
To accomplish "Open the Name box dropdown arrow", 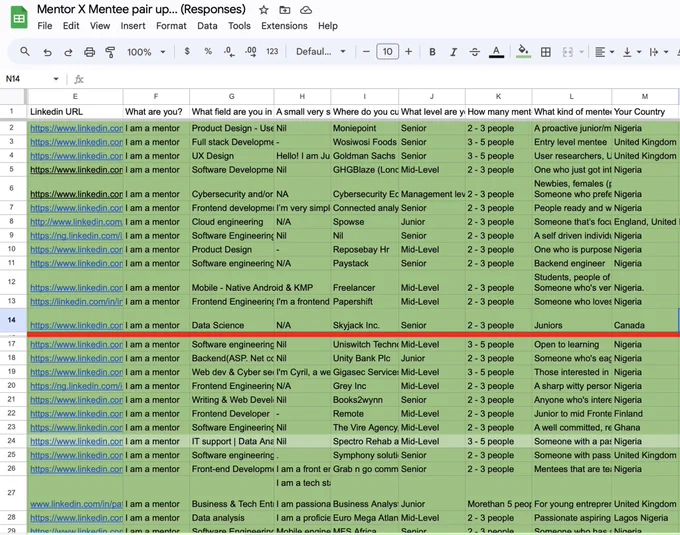I will [x=56, y=79].
